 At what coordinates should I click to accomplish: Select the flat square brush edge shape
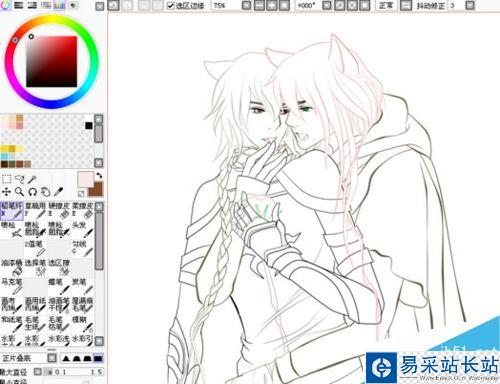click(x=98, y=359)
